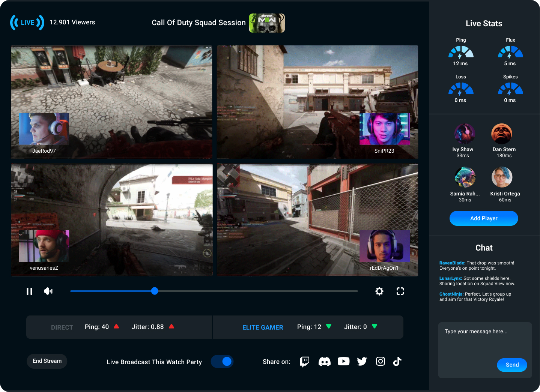Viewport: 540px width, 392px height.
Task: Share stream on Discord
Action: [x=324, y=362]
